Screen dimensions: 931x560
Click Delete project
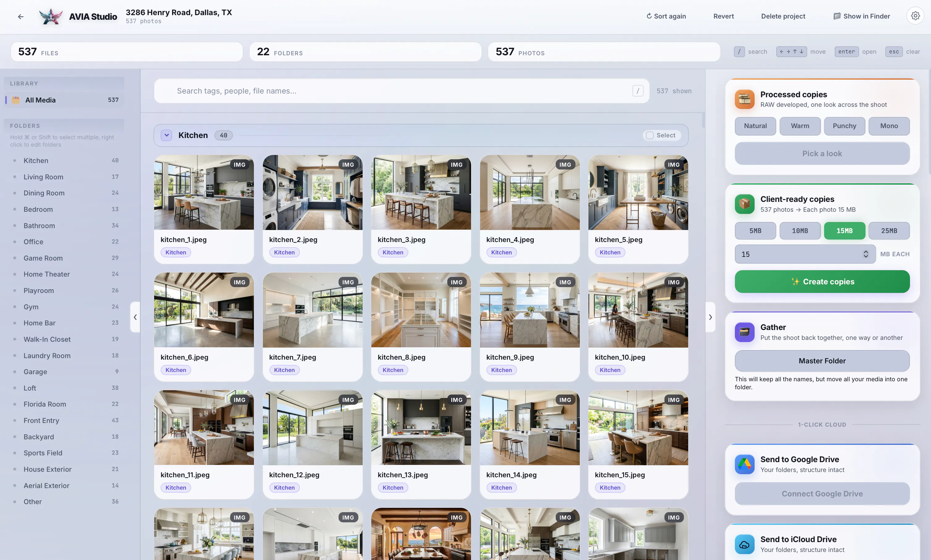(x=783, y=16)
